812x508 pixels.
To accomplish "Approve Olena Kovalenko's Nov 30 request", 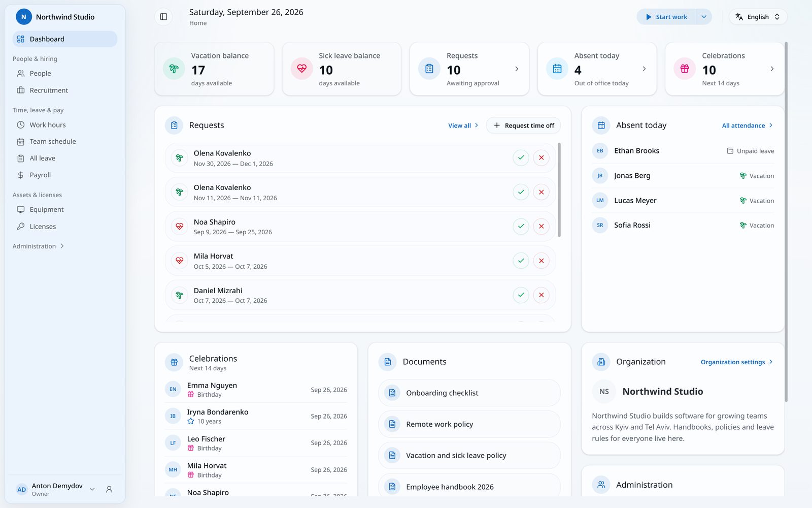I will coord(521,157).
